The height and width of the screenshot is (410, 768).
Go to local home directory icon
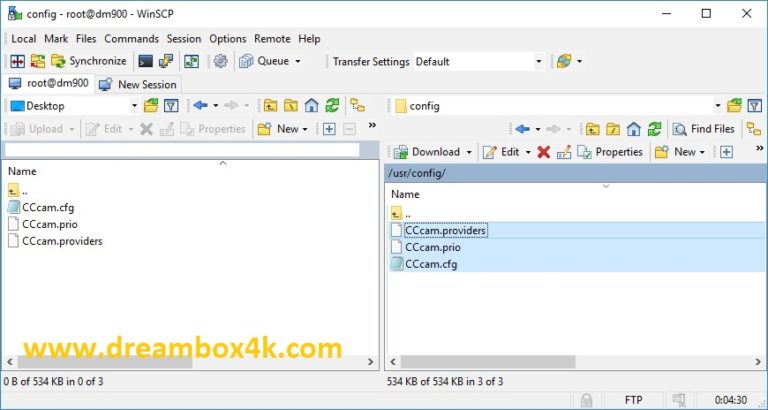(x=312, y=105)
